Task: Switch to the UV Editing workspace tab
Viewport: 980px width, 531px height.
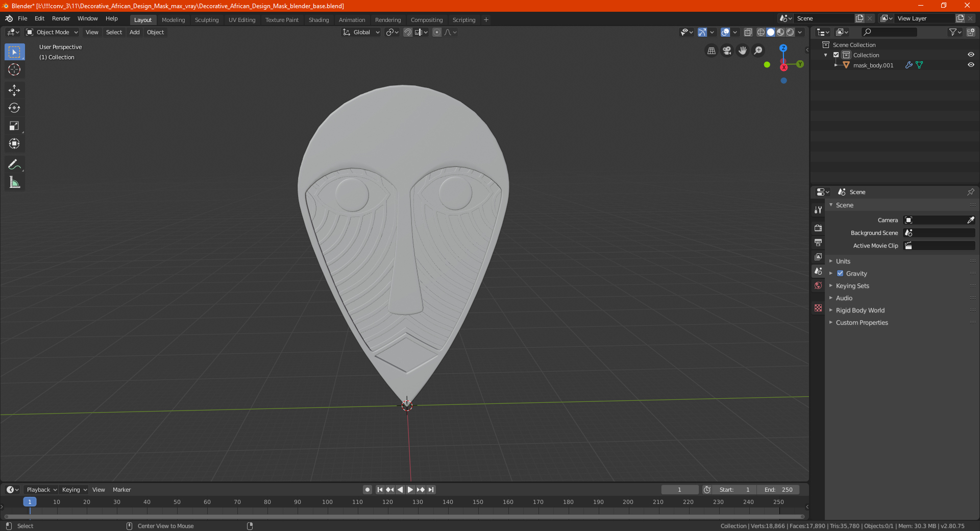Action: (x=242, y=20)
